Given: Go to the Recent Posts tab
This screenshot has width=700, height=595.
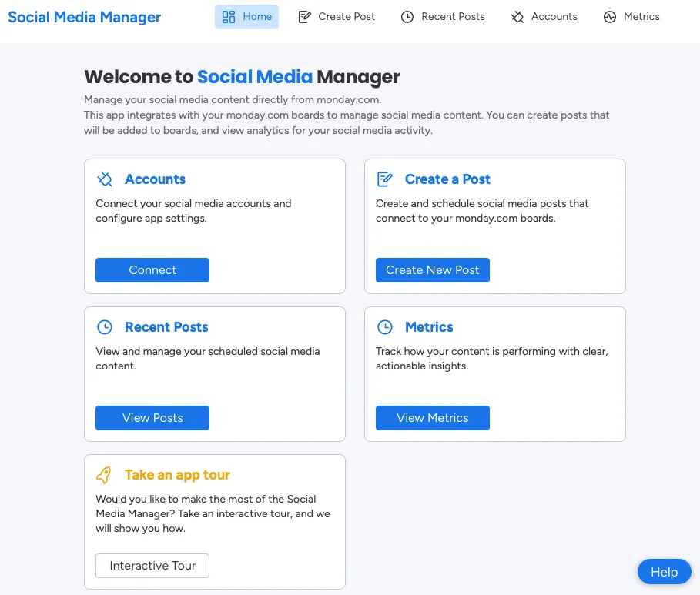Looking at the screenshot, I should [443, 17].
